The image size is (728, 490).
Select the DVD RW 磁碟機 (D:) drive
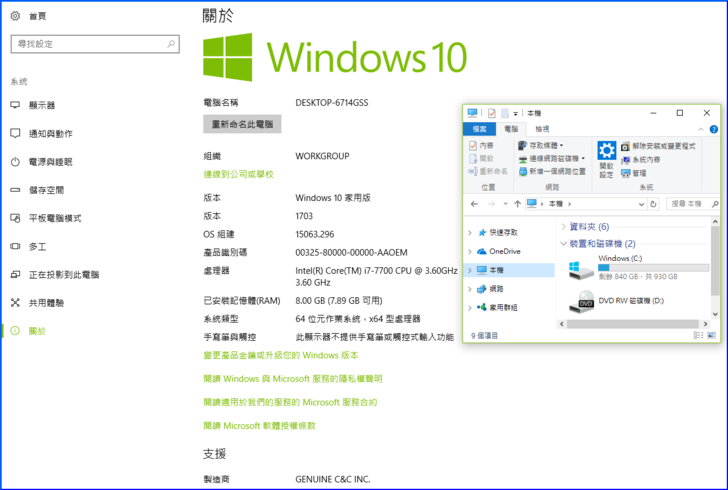tap(616, 302)
